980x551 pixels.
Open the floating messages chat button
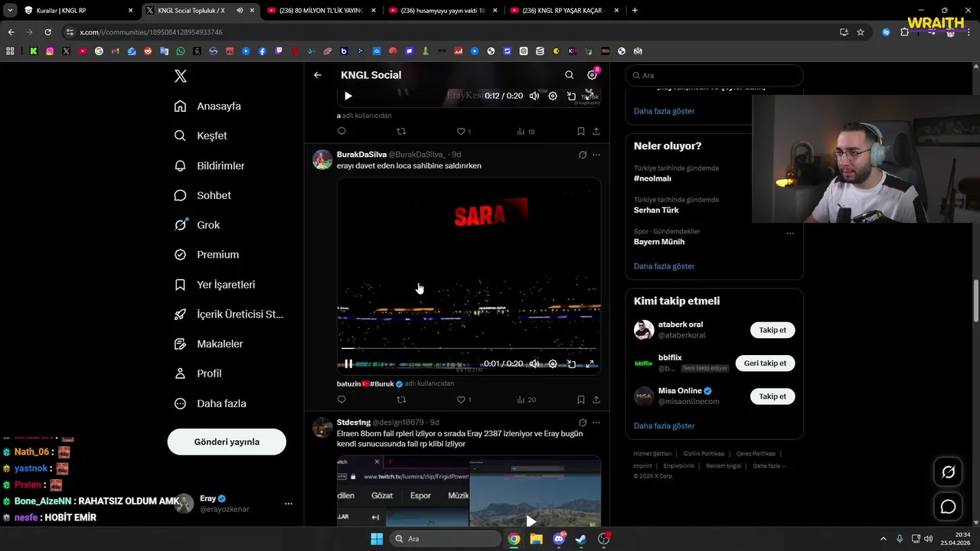click(x=948, y=507)
